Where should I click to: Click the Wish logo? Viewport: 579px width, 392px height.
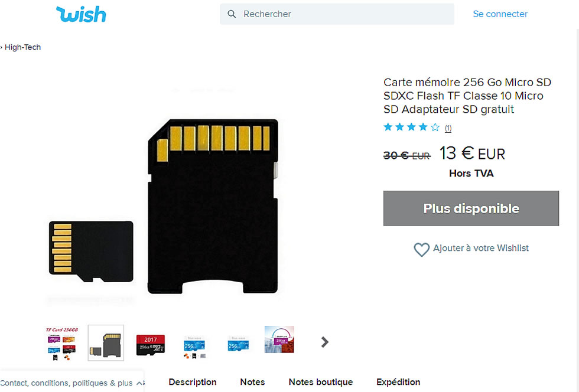[81, 14]
